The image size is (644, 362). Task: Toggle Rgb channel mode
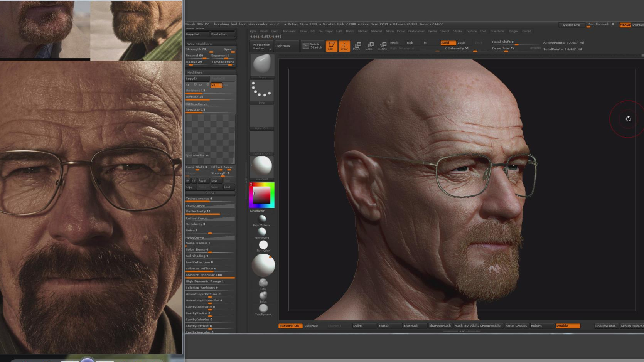coord(410,43)
